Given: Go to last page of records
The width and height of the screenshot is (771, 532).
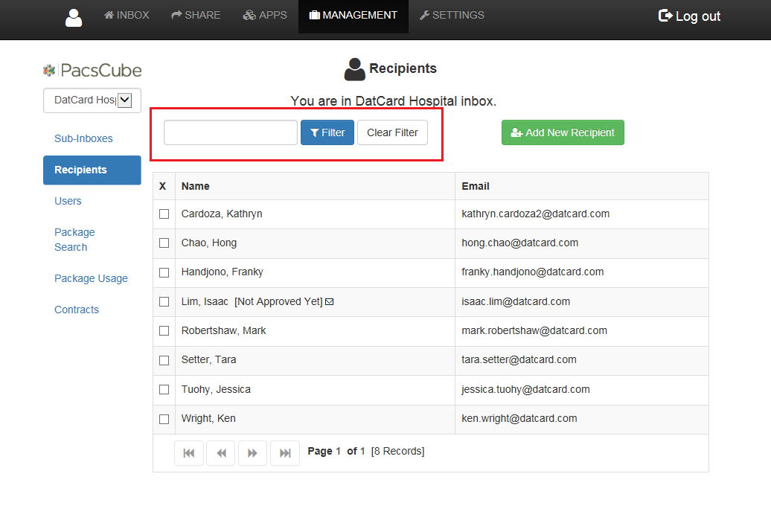Looking at the screenshot, I should point(285,453).
